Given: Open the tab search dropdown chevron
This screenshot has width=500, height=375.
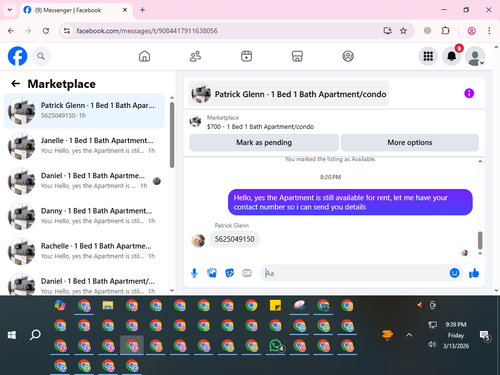Looking at the screenshot, I should pyautogui.click(x=10, y=10).
